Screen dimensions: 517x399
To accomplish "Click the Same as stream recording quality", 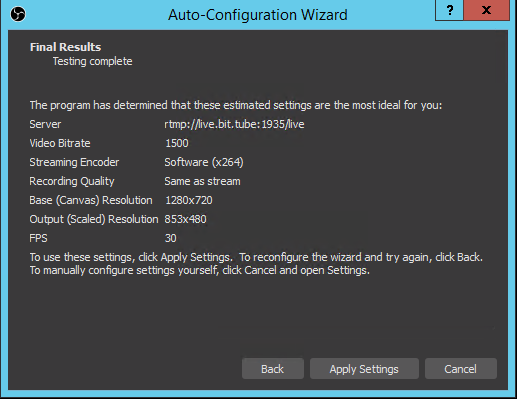I will [x=202, y=181].
